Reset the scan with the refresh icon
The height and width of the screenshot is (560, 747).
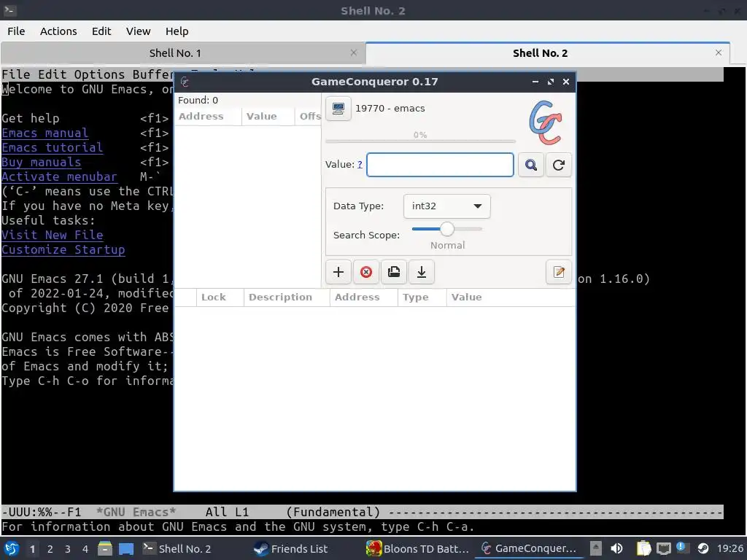click(x=558, y=165)
